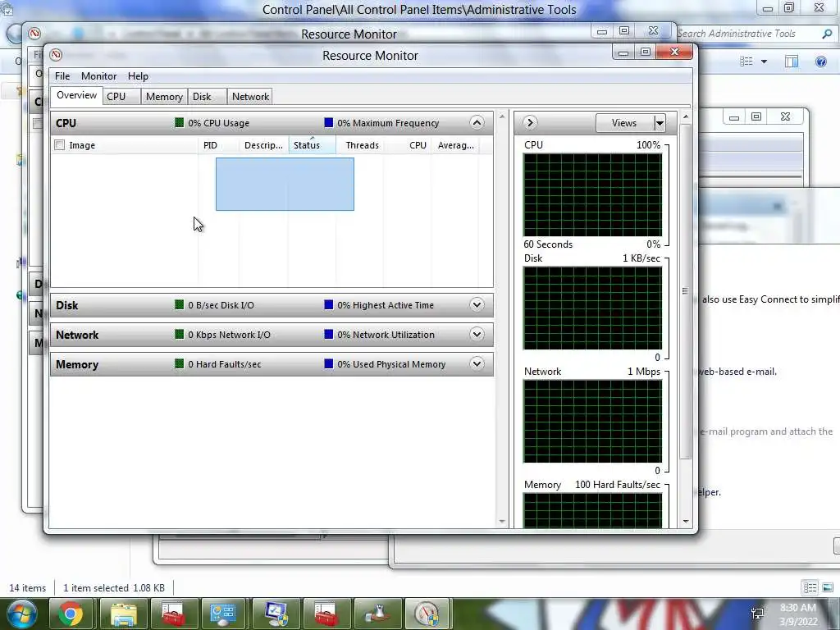Image resolution: width=840 pixels, height=630 pixels.
Task: Click the first red toolbox taskbar icon
Action: point(173,614)
